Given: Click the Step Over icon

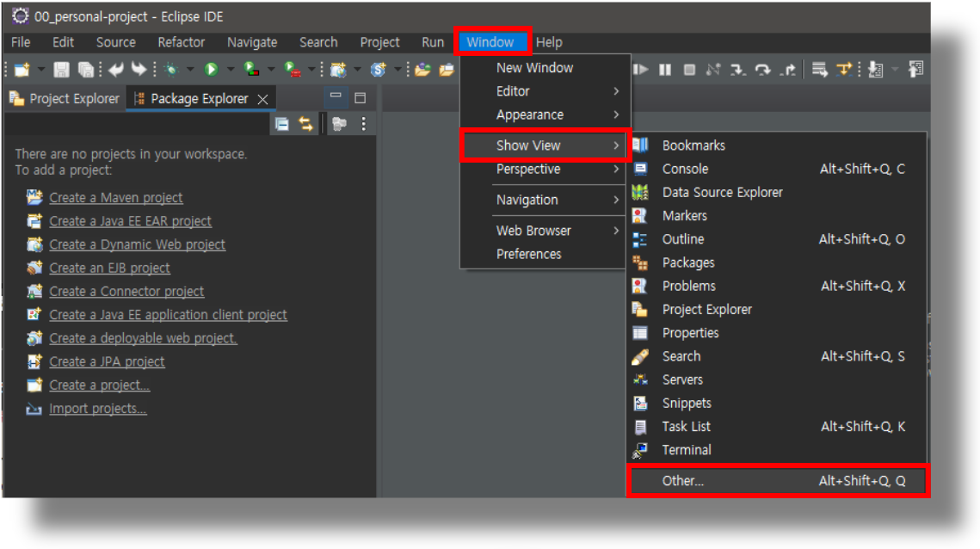Looking at the screenshot, I should (x=762, y=70).
